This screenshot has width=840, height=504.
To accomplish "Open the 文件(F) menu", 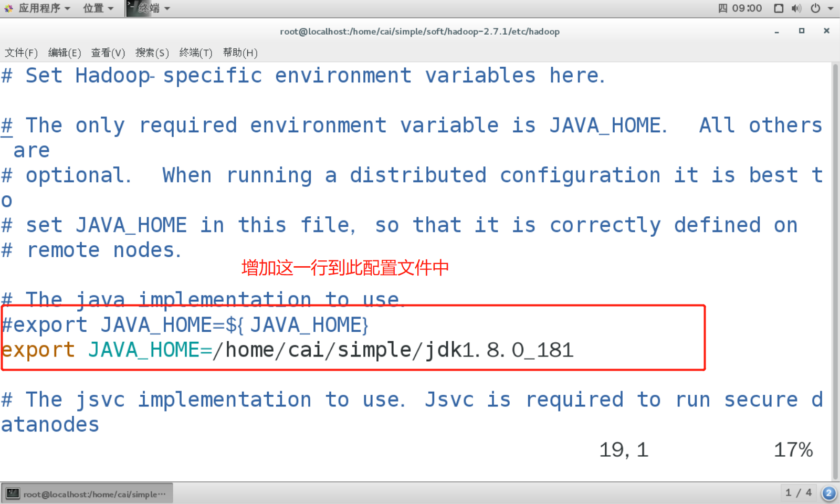I will 21,52.
